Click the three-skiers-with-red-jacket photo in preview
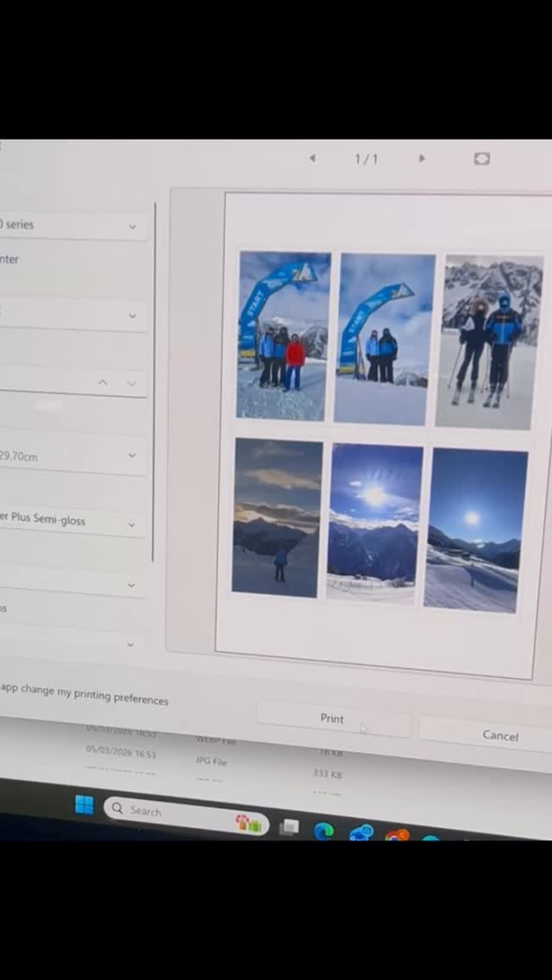 click(283, 336)
